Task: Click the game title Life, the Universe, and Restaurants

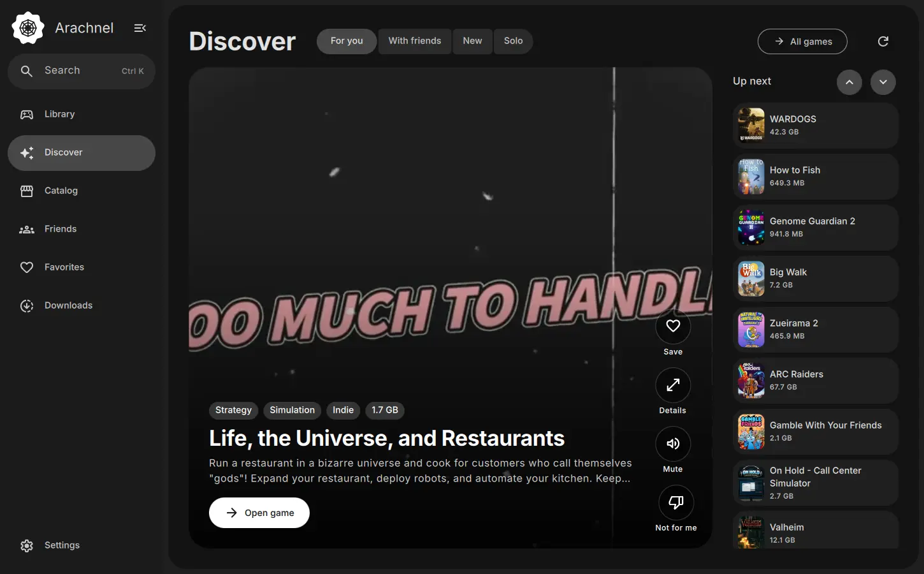Action: pyautogui.click(x=387, y=438)
